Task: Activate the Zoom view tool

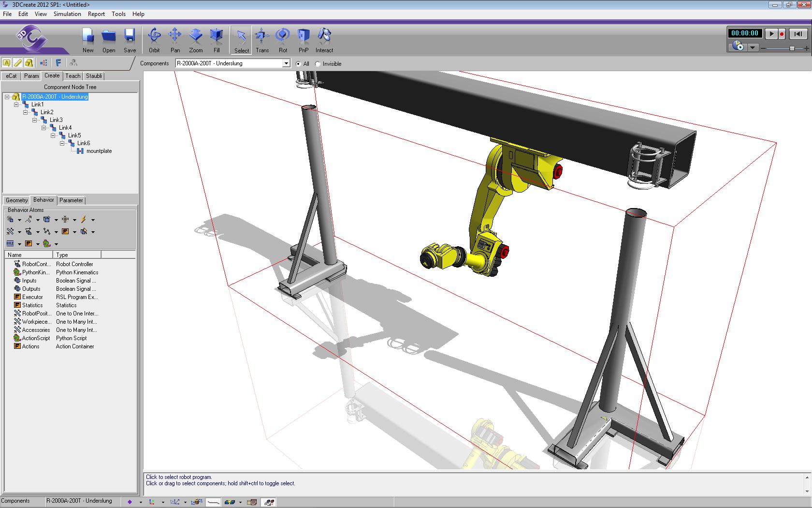Action: coord(196,39)
